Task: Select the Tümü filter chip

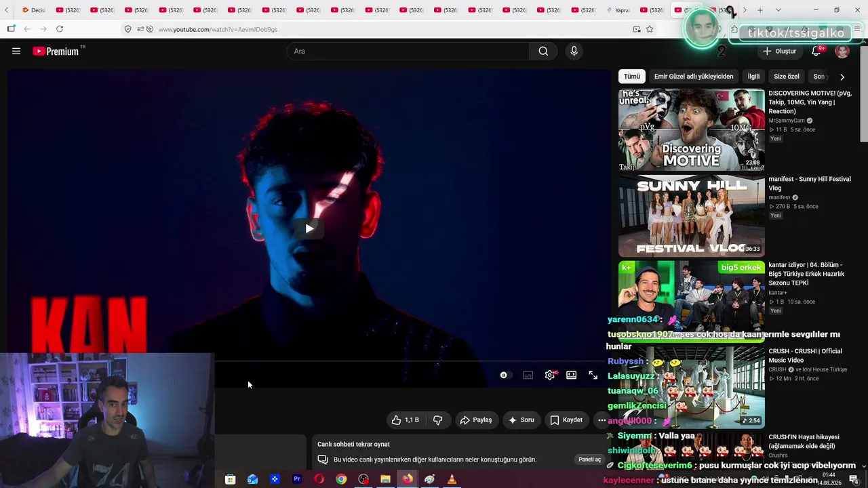Action: pos(632,77)
